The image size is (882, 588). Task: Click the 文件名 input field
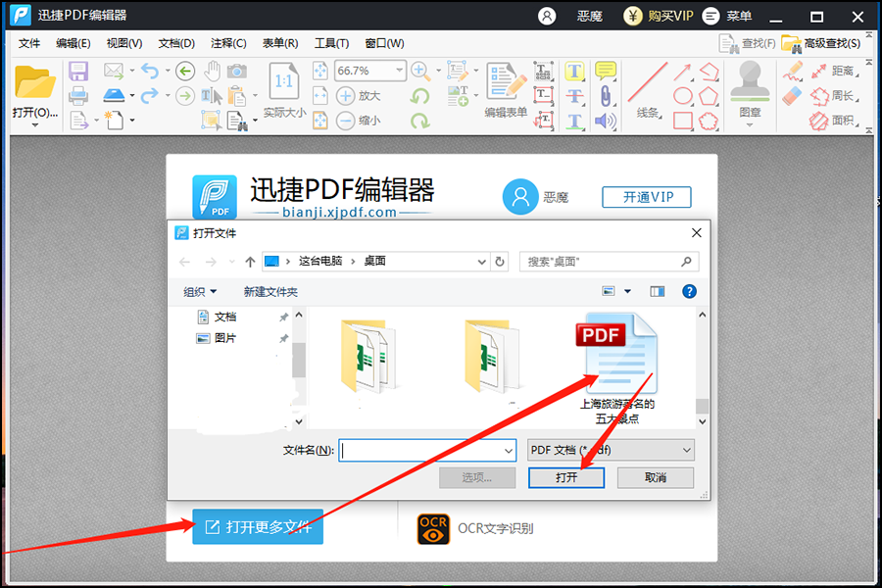tap(427, 450)
